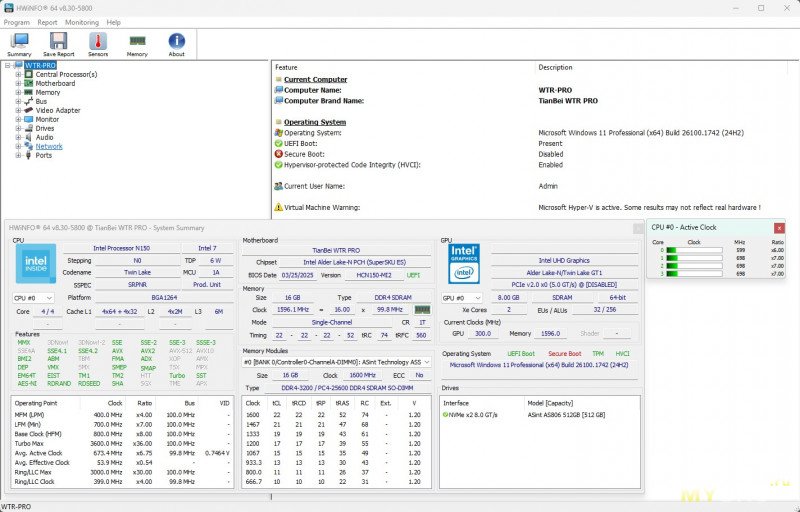Click the Core 1 clock bar

click(694, 258)
